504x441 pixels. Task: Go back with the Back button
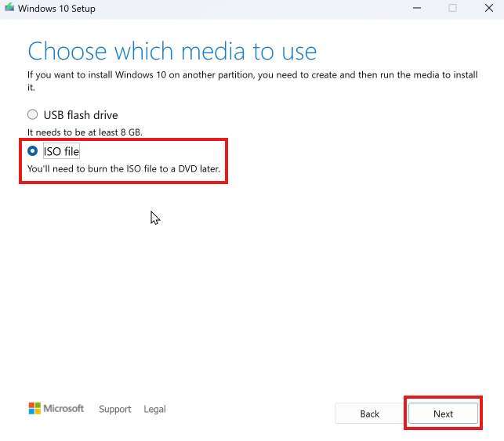(x=370, y=414)
